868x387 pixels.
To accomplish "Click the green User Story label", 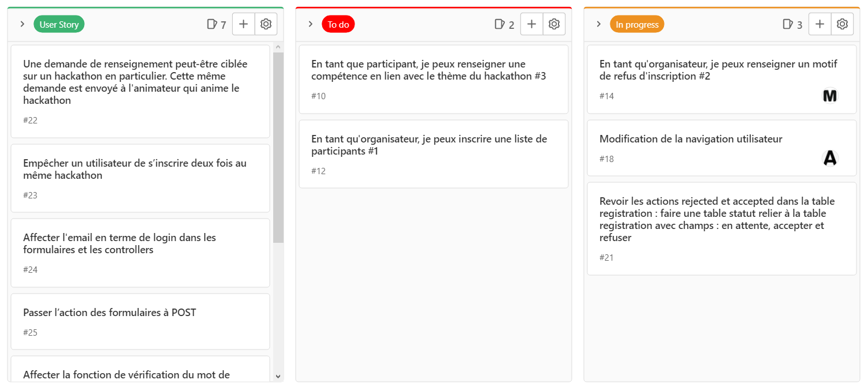I will pyautogui.click(x=59, y=24).
